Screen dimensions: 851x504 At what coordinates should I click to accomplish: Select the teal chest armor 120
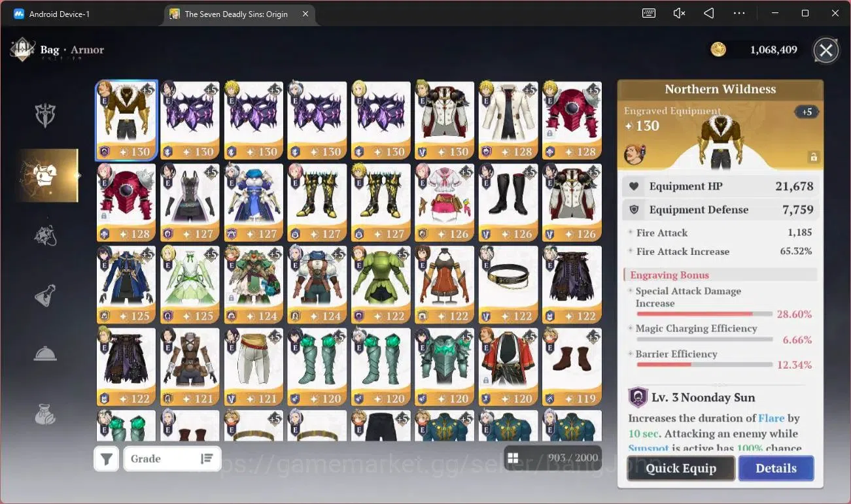click(x=444, y=367)
